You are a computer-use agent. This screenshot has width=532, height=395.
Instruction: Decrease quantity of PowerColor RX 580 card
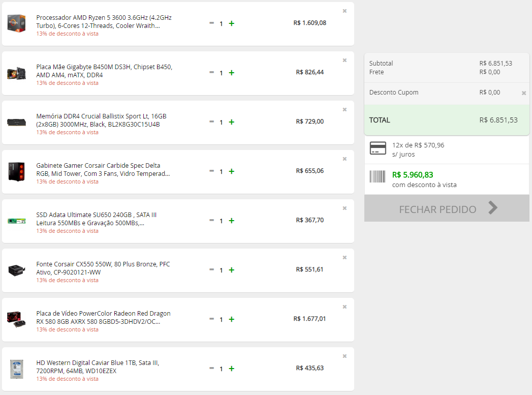(212, 319)
